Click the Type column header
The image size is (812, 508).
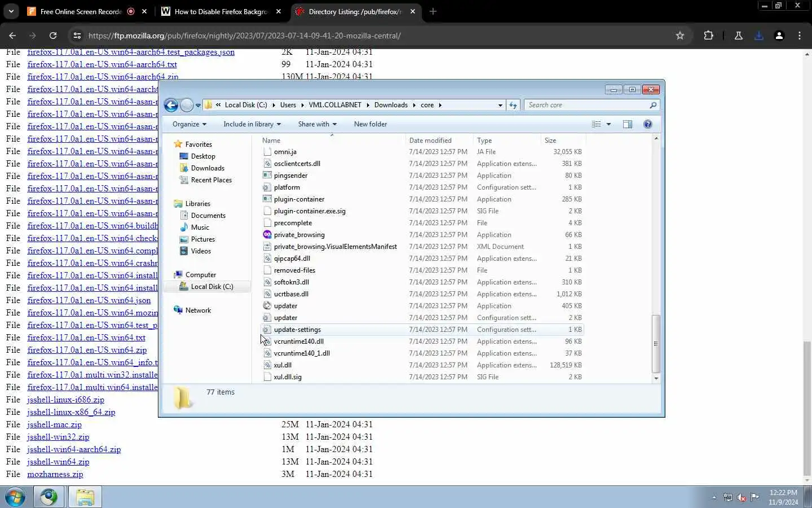click(x=507, y=141)
